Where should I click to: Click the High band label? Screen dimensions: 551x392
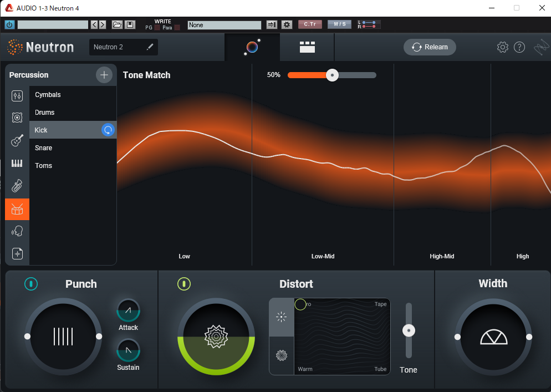[x=523, y=256]
